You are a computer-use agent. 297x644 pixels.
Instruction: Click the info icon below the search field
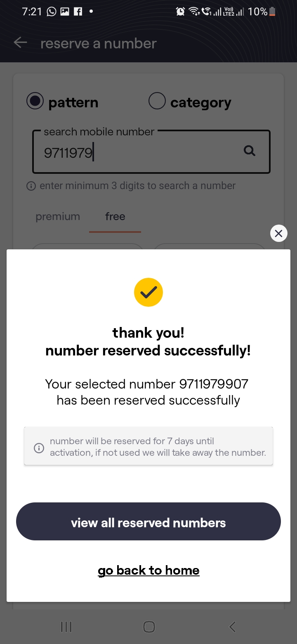point(32,186)
